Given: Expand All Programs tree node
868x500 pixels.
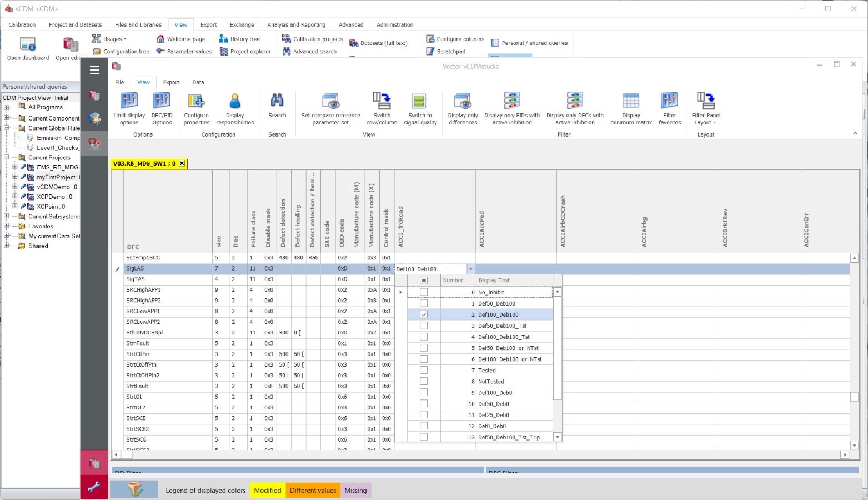Looking at the screenshot, I should point(7,107).
